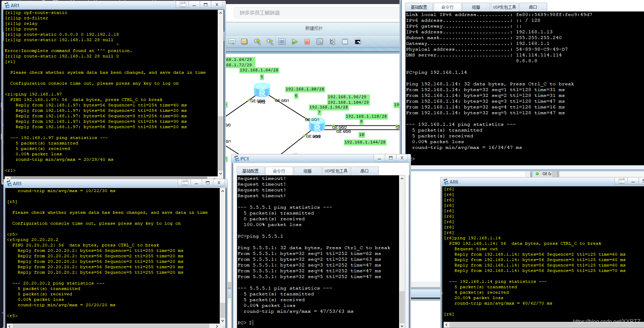Open 组播 tab in PC1 window
644x328 pixels.
(307, 171)
